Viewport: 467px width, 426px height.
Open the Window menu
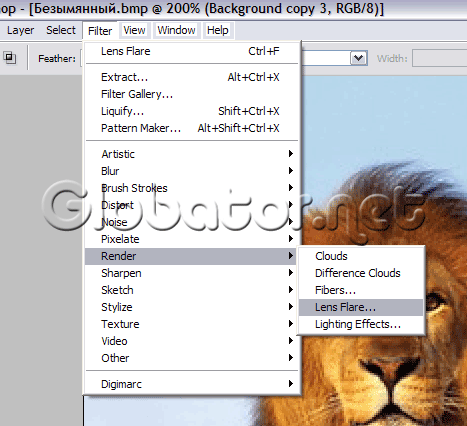(176, 30)
